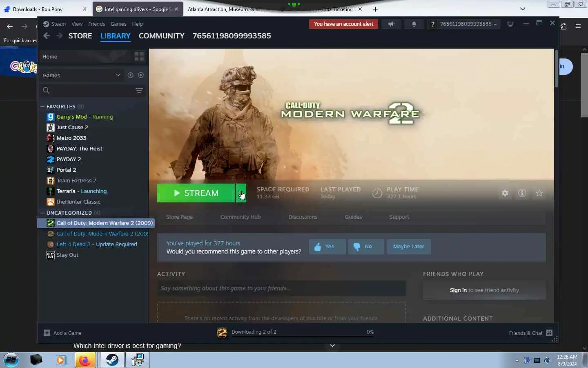Open the Community Hub tab

[241, 217]
